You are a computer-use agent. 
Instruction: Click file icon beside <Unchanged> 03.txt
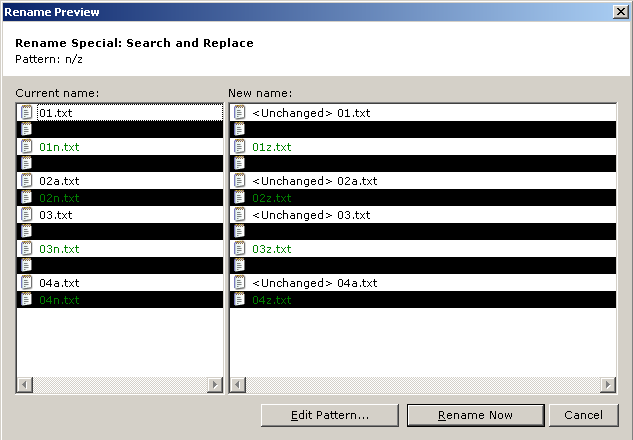[239, 215]
